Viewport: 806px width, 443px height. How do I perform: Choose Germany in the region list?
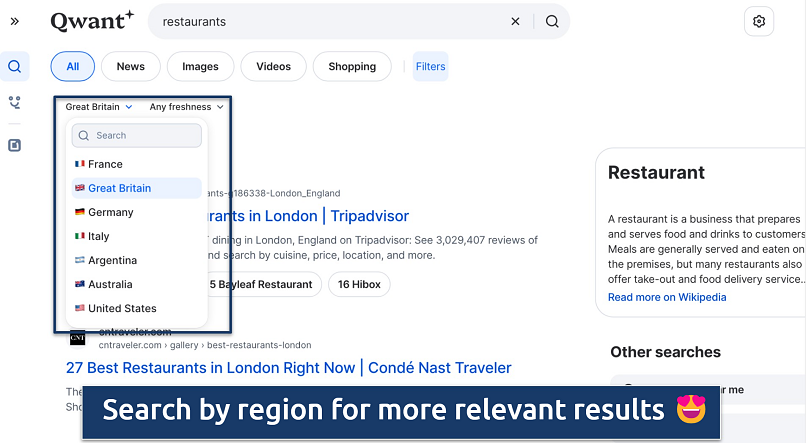[110, 212]
